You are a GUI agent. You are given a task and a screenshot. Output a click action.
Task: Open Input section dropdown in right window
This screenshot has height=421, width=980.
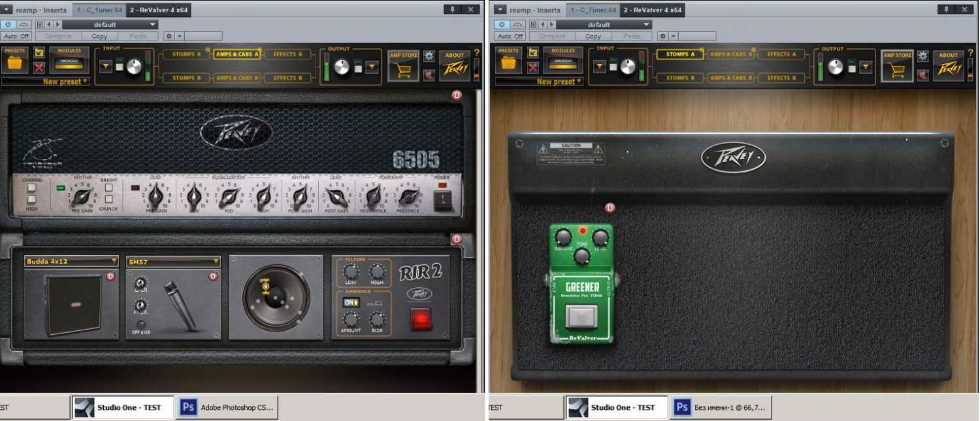[600, 66]
